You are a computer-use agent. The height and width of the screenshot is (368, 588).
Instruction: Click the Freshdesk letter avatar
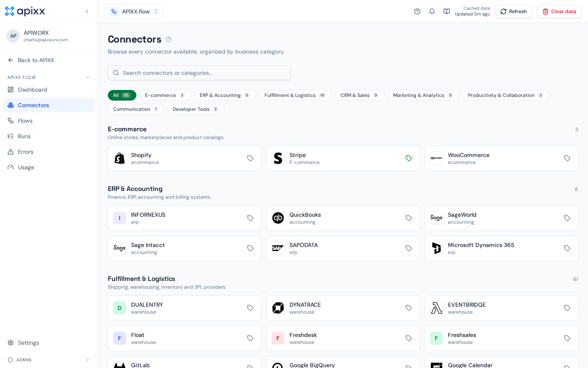click(x=278, y=338)
